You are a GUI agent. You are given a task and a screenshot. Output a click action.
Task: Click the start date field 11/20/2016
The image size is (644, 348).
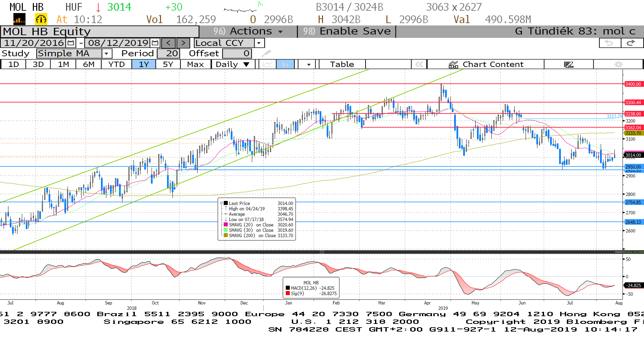point(34,43)
